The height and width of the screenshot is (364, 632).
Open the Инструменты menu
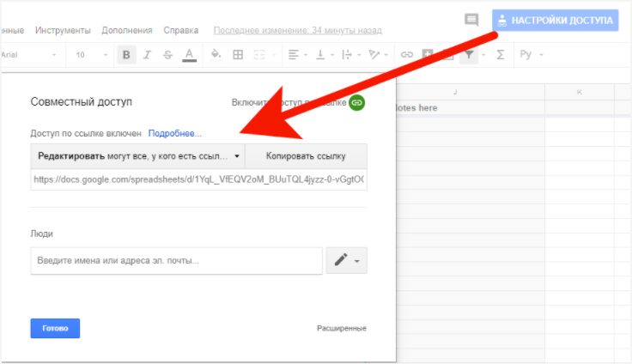(63, 30)
